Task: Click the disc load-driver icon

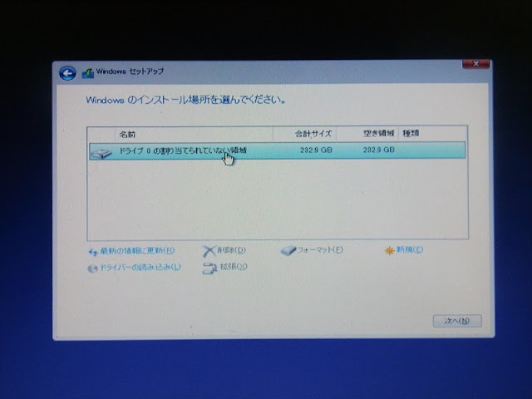Action: (92, 268)
